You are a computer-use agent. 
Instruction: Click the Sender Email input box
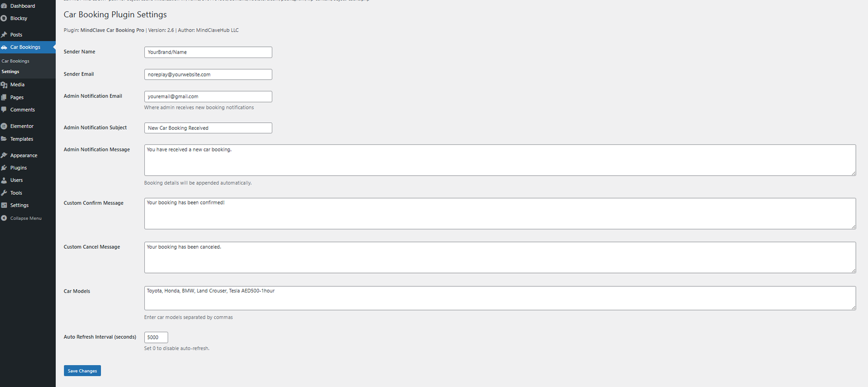click(x=208, y=74)
